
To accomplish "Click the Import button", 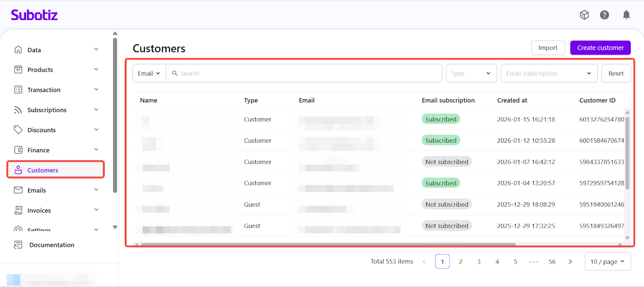I will tap(548, 48).
